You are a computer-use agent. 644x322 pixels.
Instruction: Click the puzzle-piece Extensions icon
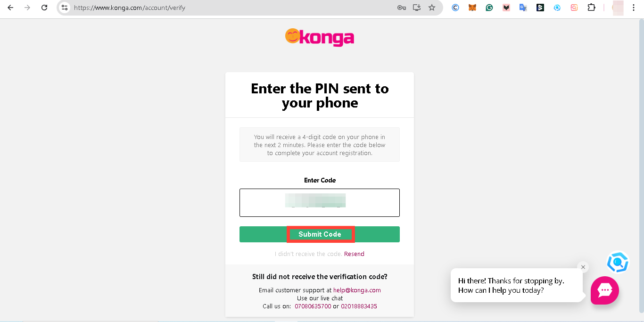click(x=591, y=8)
